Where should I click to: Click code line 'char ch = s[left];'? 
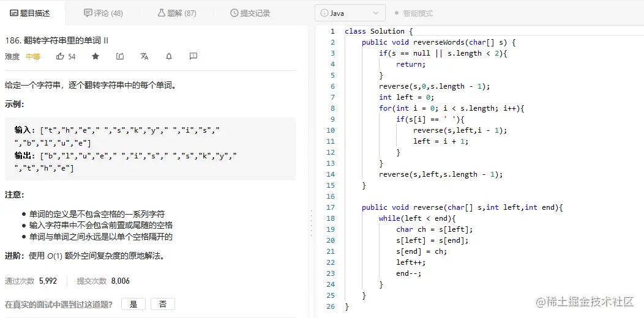(434, 229)
